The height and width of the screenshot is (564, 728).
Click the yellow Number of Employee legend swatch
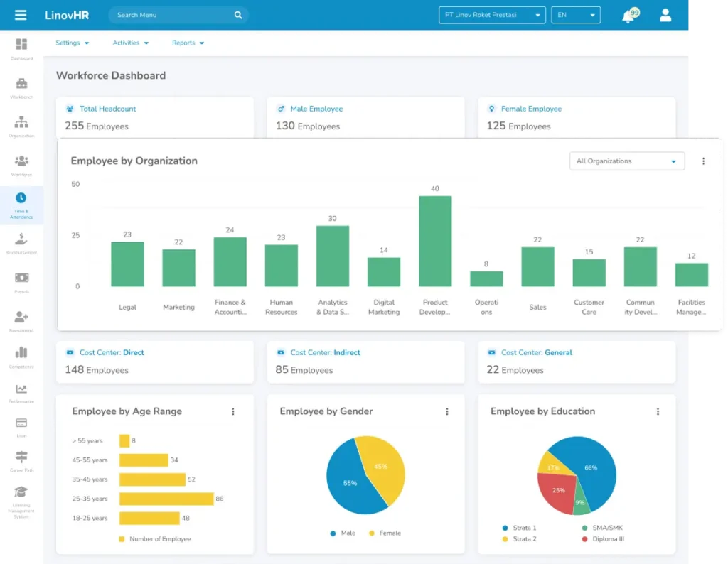[x=122, y=539]
